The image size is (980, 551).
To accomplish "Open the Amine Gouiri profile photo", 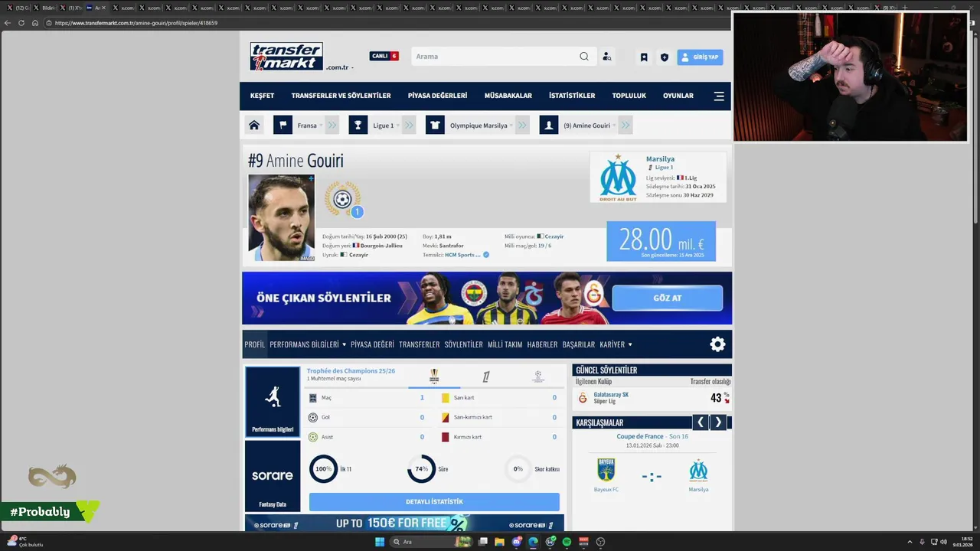I will [x=281, y=218].
